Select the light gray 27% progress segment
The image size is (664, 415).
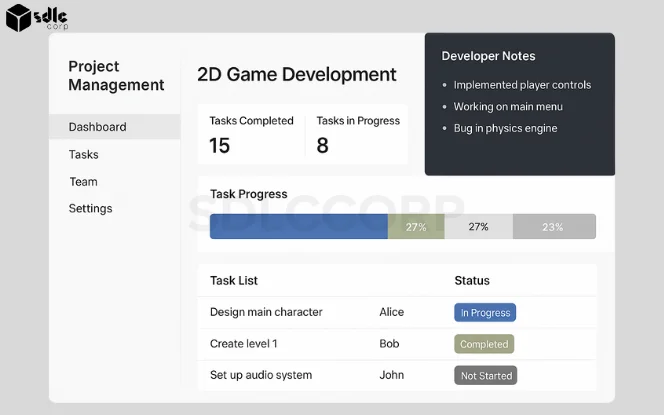pyautogui.click(x=479, y=227)
